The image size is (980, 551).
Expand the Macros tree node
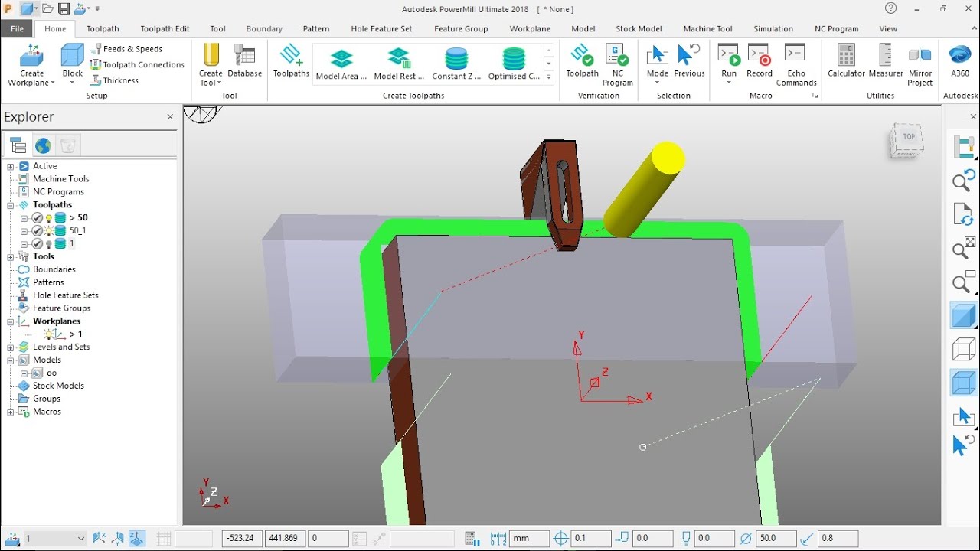(x=11, y=412)
